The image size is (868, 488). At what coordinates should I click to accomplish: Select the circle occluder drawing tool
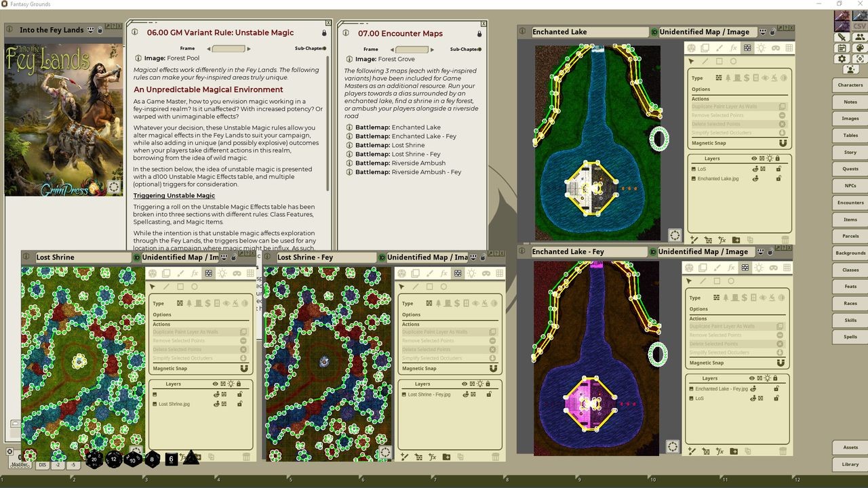coord(734,61)
